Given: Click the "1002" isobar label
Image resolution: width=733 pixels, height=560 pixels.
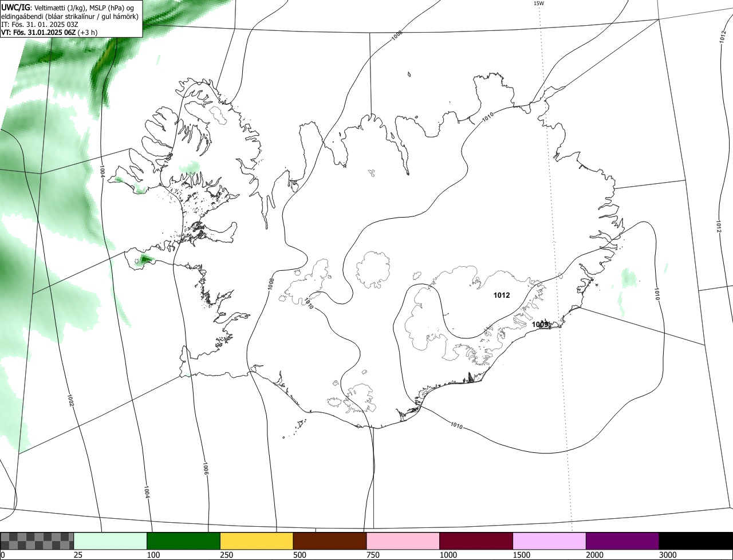Looking at the screenshot, I should pos(71,400).
